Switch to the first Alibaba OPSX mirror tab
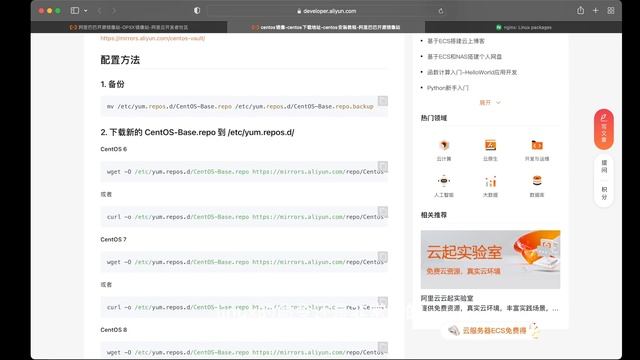 coord(129,27)
